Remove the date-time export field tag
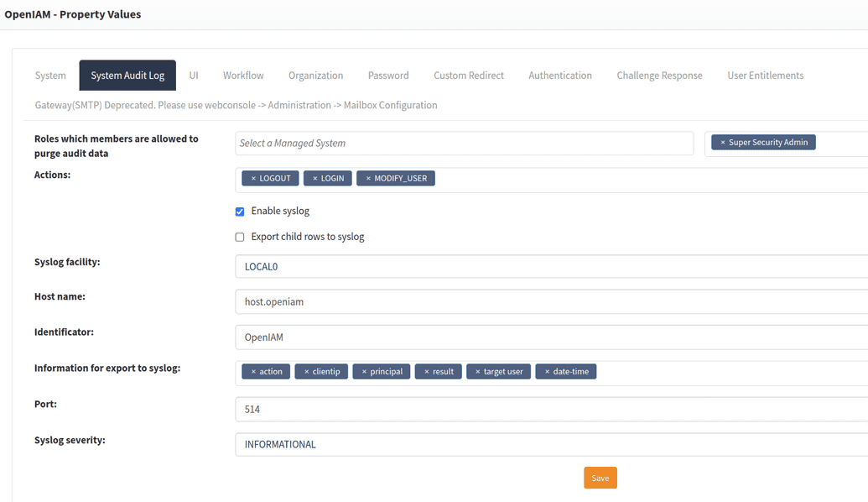The height and width of the screenshot is (502, 868). [548, 371]
